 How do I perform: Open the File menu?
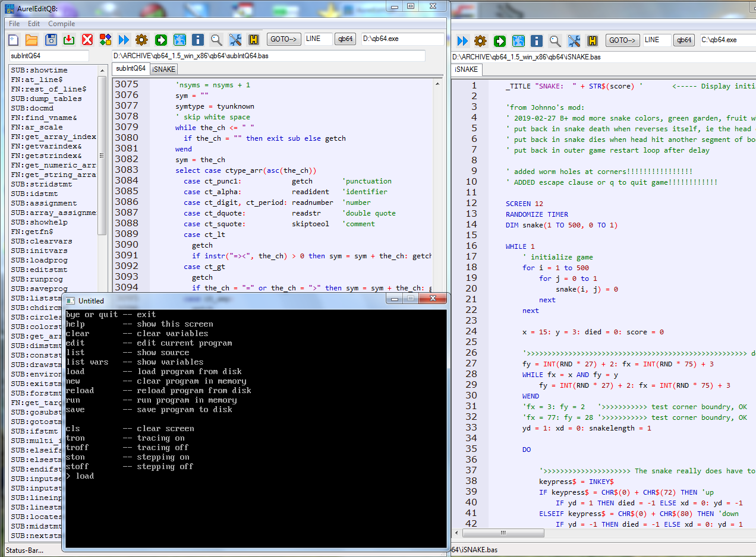click(x=14, y=24)
